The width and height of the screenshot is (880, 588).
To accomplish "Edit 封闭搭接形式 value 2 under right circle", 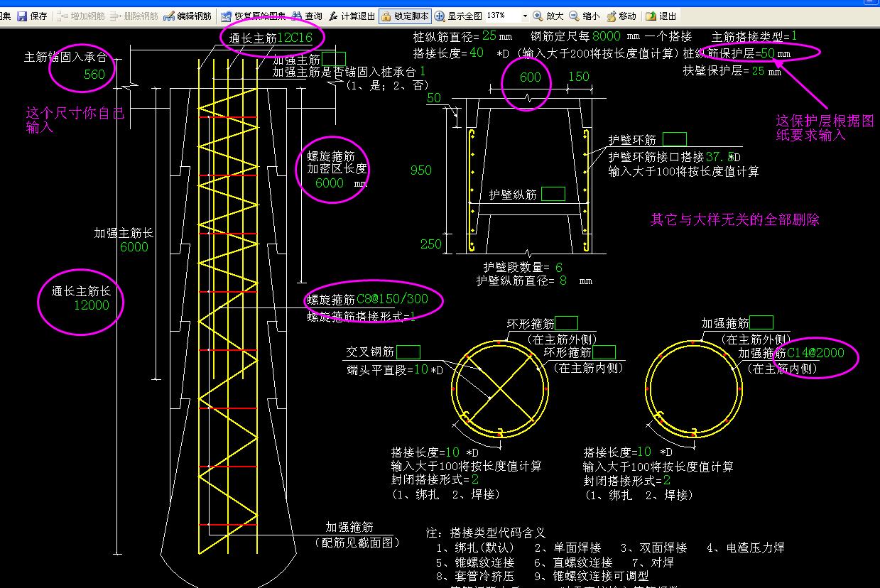I will click(x=667, y=480).
